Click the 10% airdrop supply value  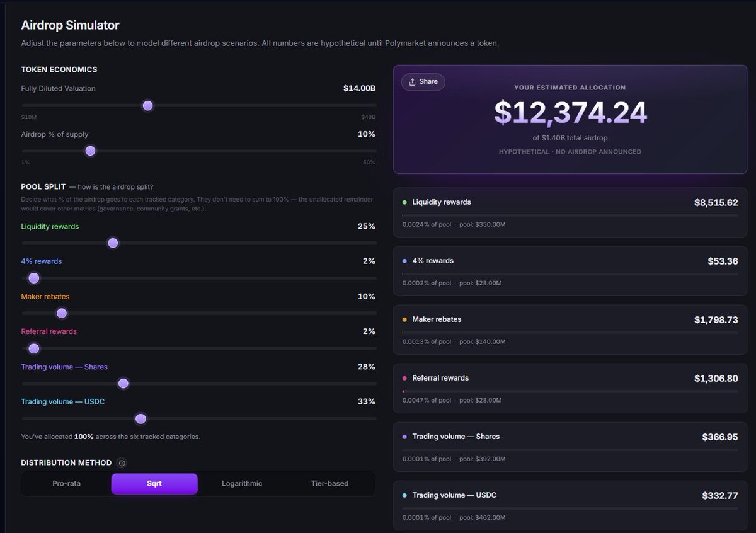[x=366, y=134]
